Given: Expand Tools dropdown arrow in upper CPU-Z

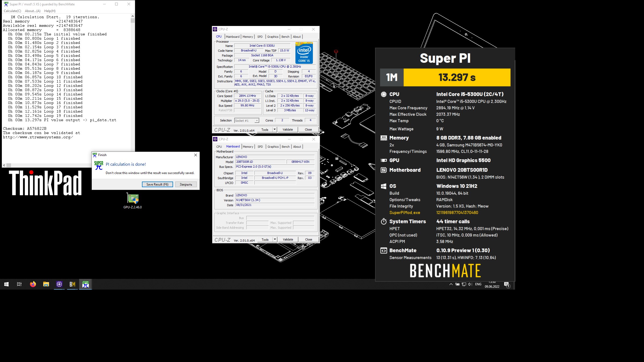Looking at the screenshot, I should [275, 130].
